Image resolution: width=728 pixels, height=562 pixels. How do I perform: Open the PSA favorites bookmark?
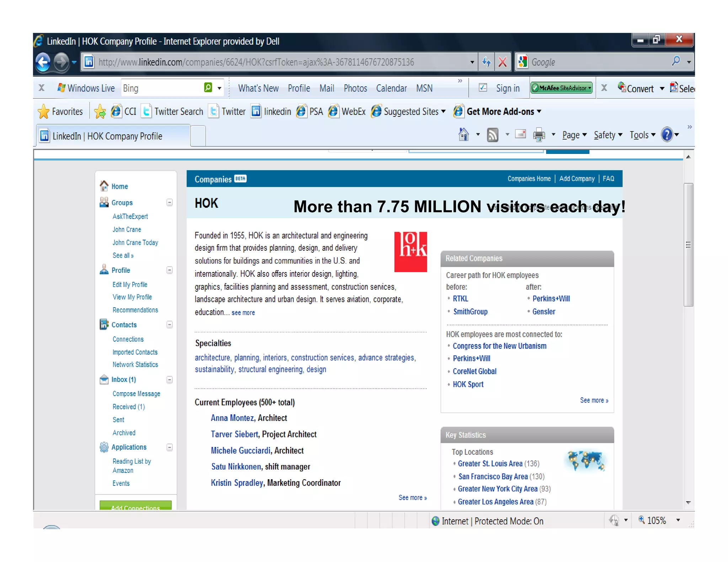309,112
